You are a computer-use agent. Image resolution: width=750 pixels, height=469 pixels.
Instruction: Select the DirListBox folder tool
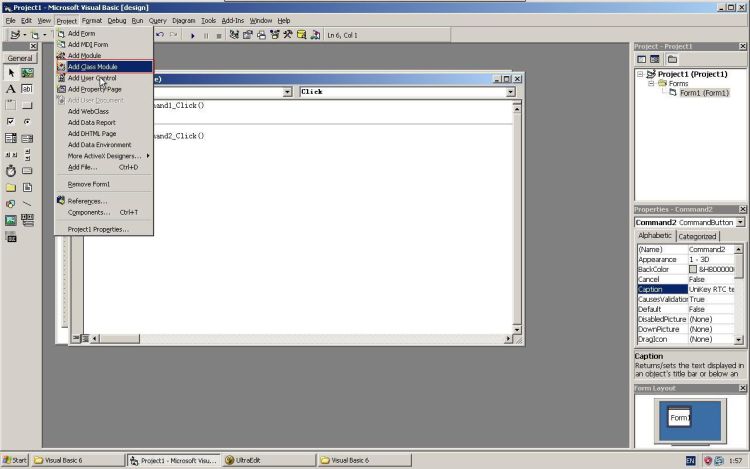coord(11,187)
